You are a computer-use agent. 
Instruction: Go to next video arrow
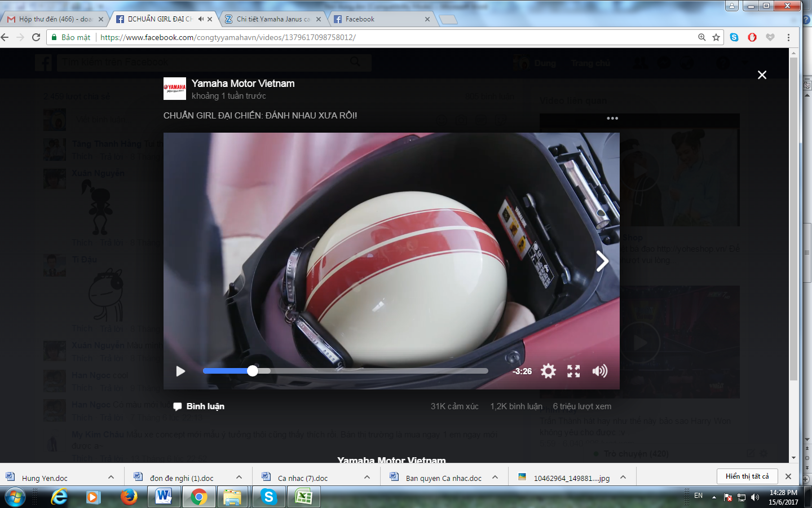pyautogui.click(x=602, y=261)
